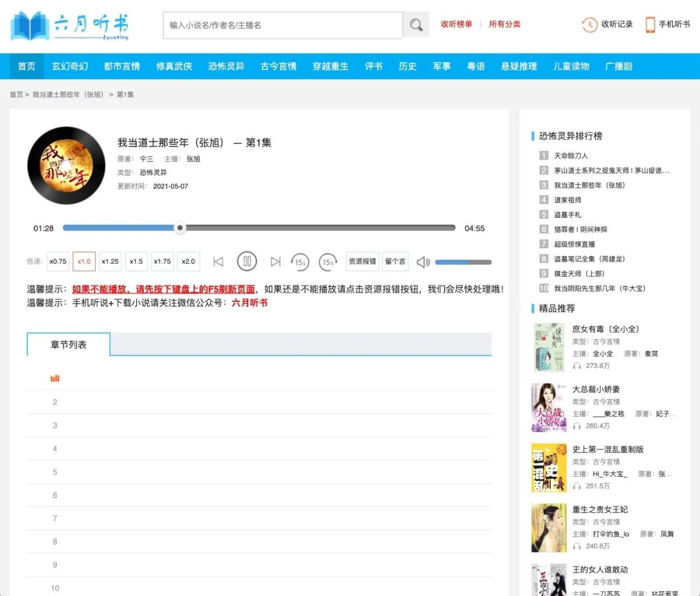Mute the speaker volume icon

tap(423, 262)
